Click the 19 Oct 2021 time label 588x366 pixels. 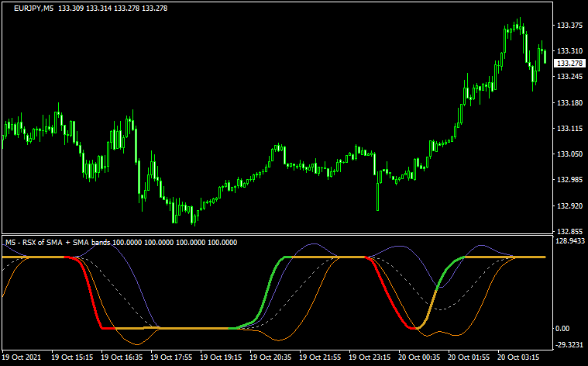22,357
